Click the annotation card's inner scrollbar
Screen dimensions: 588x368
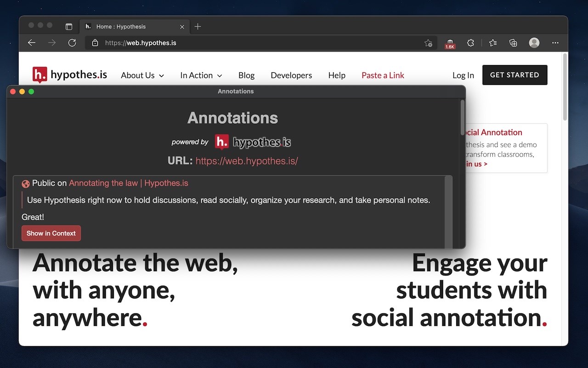pyautogui.click(x=448, y=212)
